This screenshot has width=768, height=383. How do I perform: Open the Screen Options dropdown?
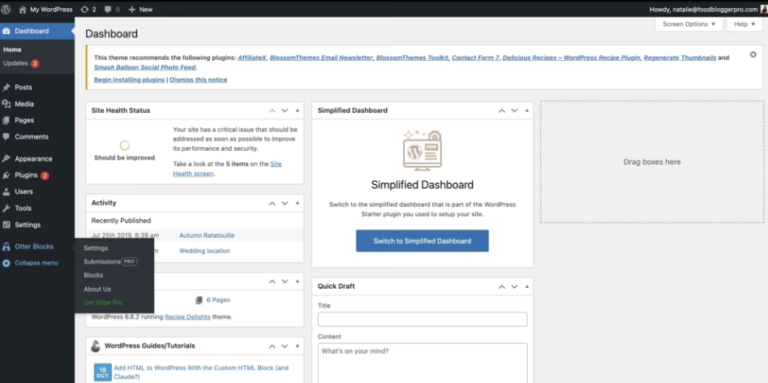coord(689,24)
